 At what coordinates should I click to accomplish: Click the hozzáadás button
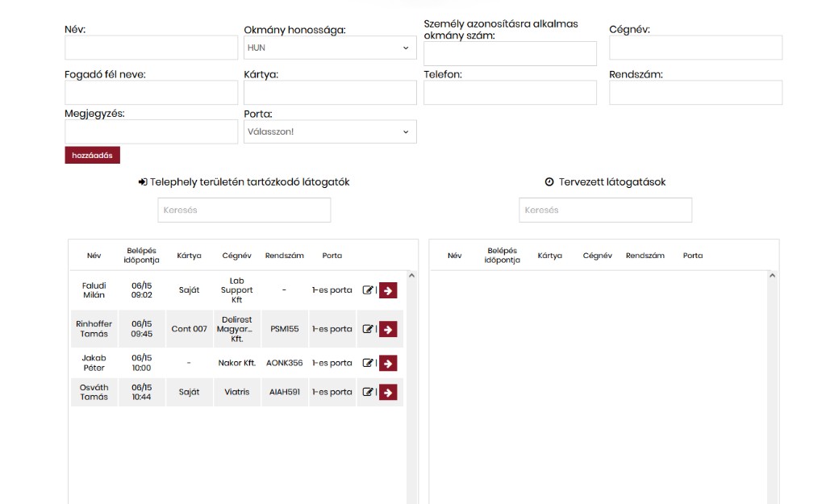[92, 156]
